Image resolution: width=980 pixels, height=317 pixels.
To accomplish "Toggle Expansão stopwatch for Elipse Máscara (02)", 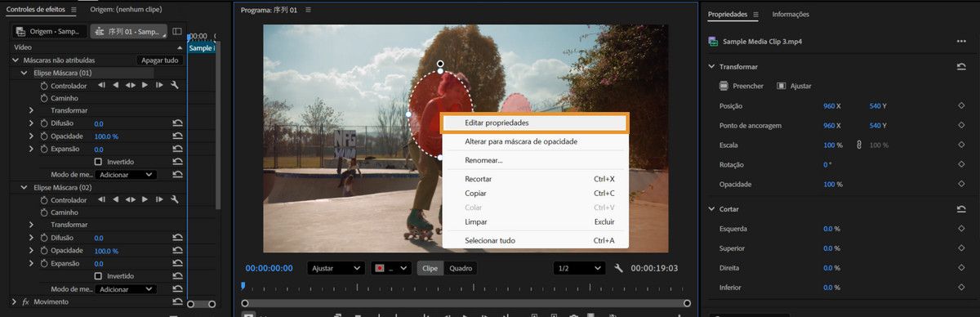I will click(44, 264).
